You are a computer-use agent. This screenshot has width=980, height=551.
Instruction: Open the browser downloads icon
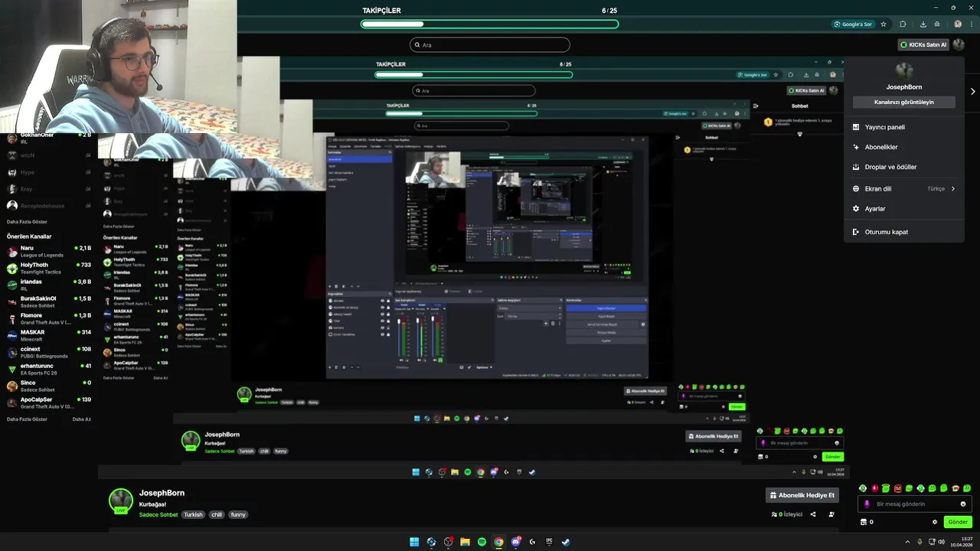click(923, 24)
